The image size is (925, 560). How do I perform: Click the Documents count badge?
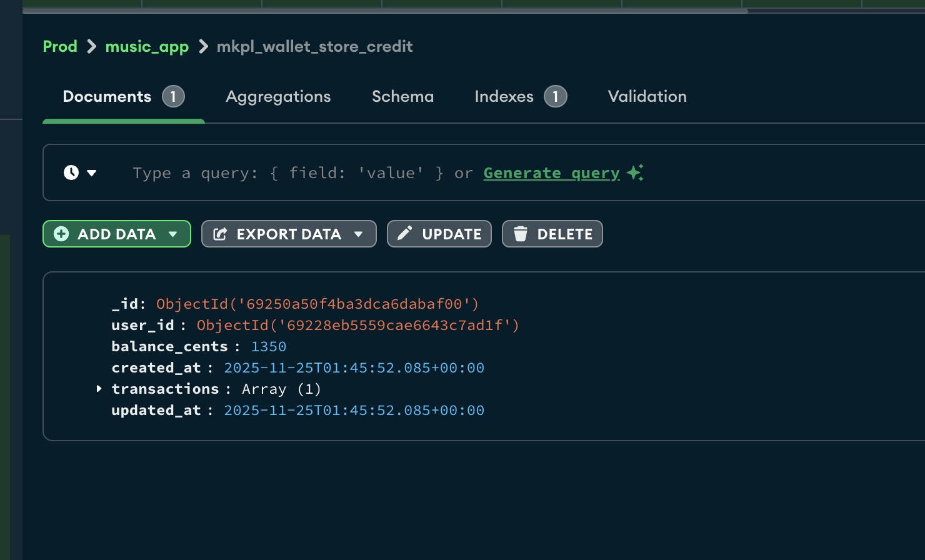click(173, 96)
